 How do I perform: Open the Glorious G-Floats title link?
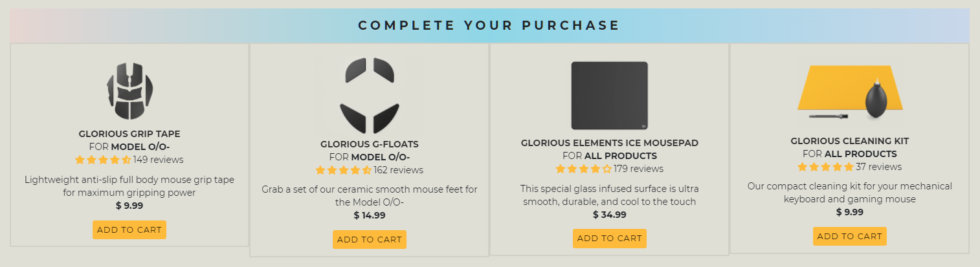coord(370,144)
